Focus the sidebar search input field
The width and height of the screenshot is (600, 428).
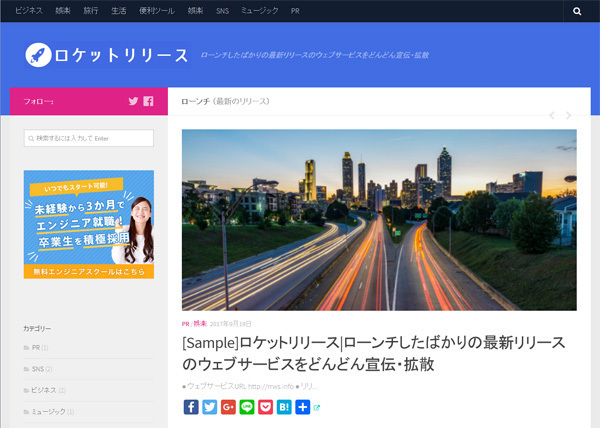tap(88, 138)
